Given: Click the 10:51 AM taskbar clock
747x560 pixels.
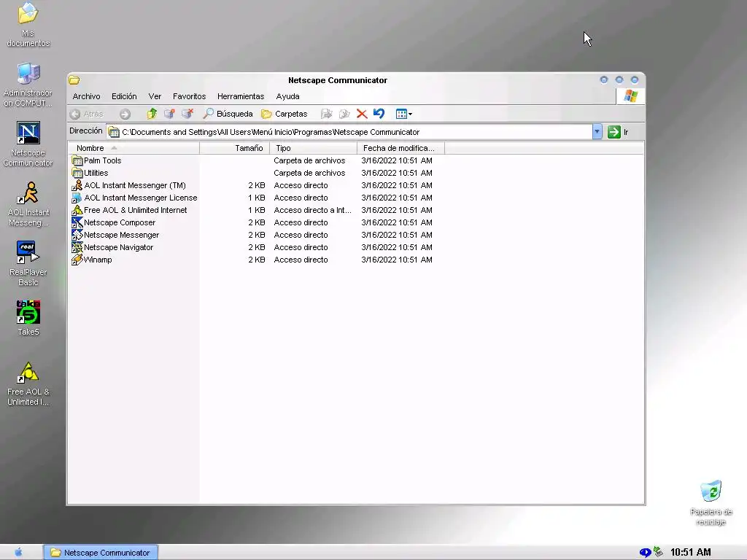Looking at the screenshot, I should coord(690,553).
